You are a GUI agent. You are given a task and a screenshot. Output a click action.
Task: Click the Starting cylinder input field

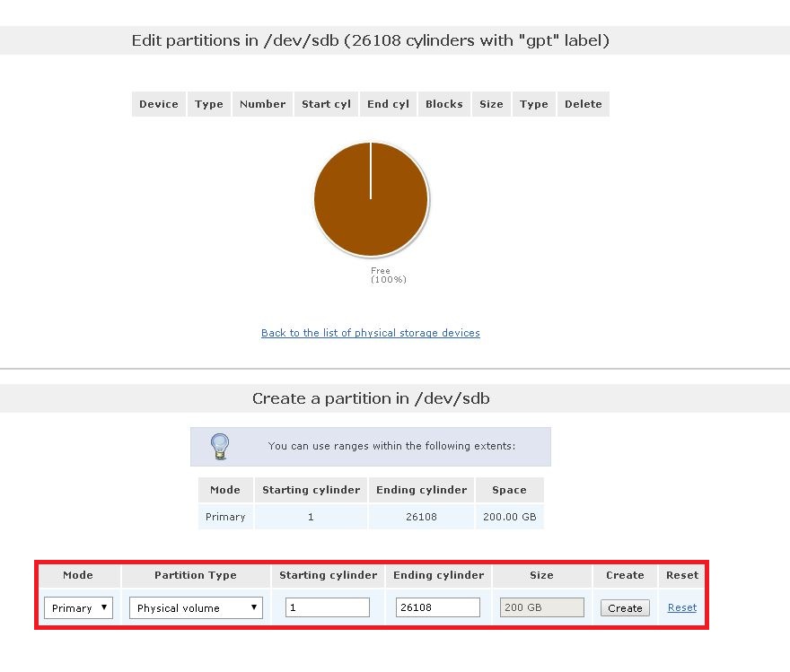[328, 607]
